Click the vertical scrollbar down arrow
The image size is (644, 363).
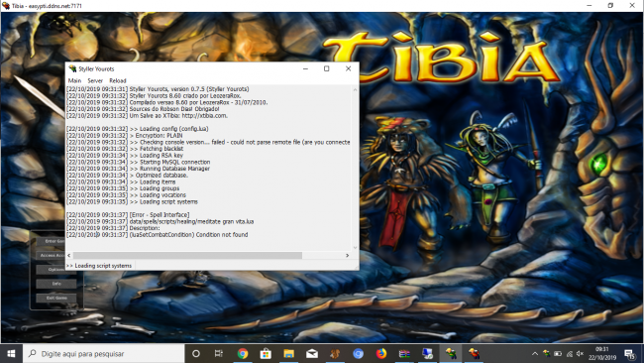coord(356,248)
